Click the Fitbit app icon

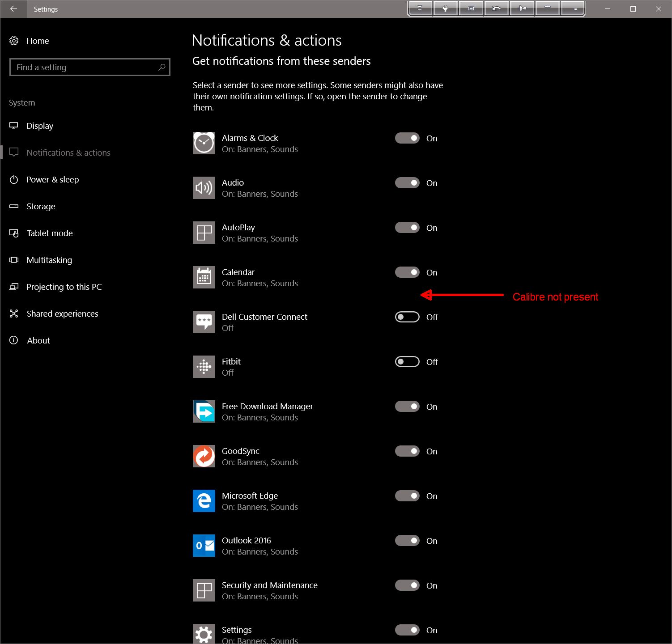[x=204, y=367]
